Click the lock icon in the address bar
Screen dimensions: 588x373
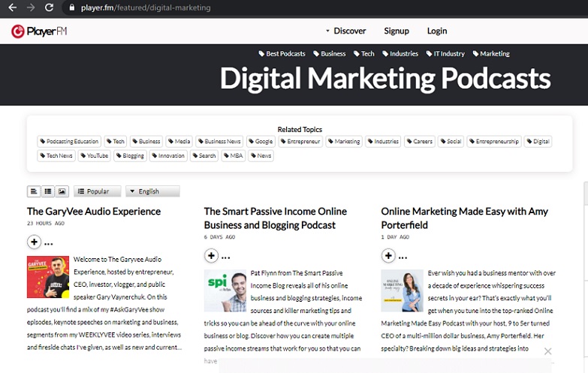(71, 8)
